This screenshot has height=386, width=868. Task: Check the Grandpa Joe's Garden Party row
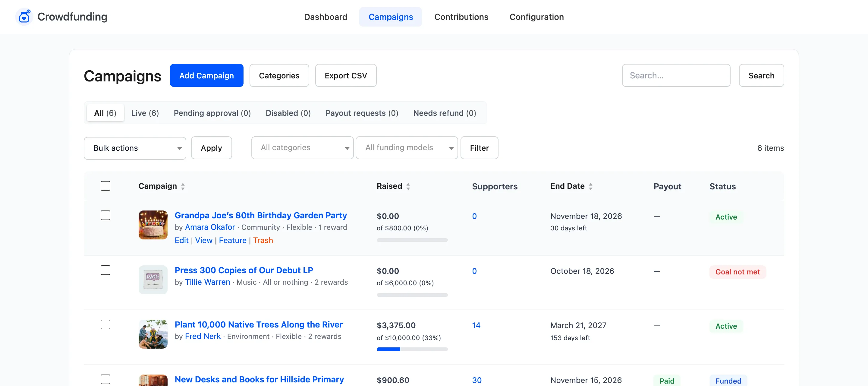click(105, 215)
